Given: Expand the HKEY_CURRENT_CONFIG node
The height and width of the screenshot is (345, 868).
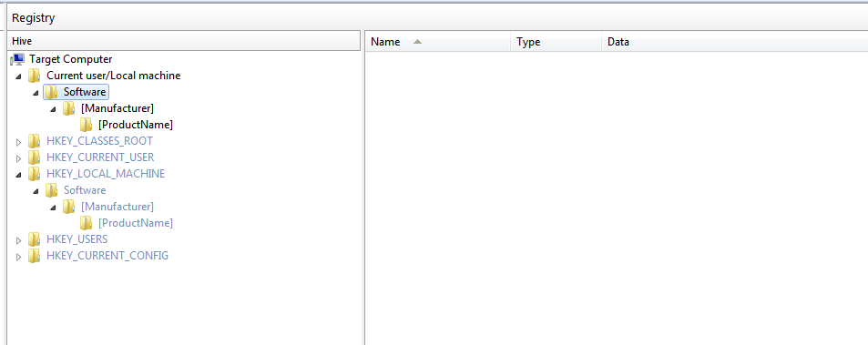Looking at the screenshot, I should 19,257.
